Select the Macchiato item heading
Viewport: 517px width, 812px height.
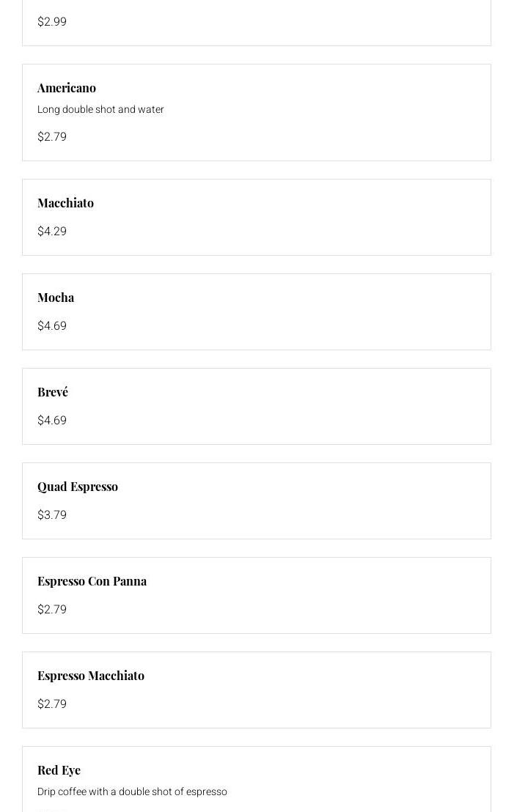(x=65, y=203)
